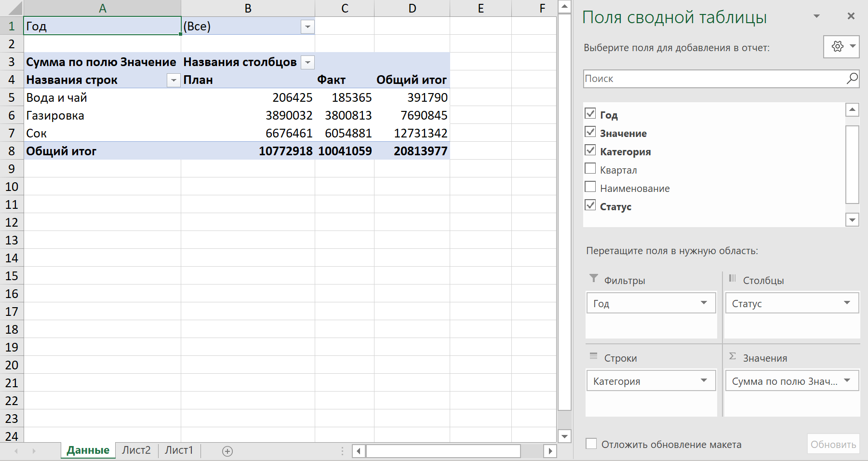
Task: Select the Факт column header cell
Action: pos(345,80)
